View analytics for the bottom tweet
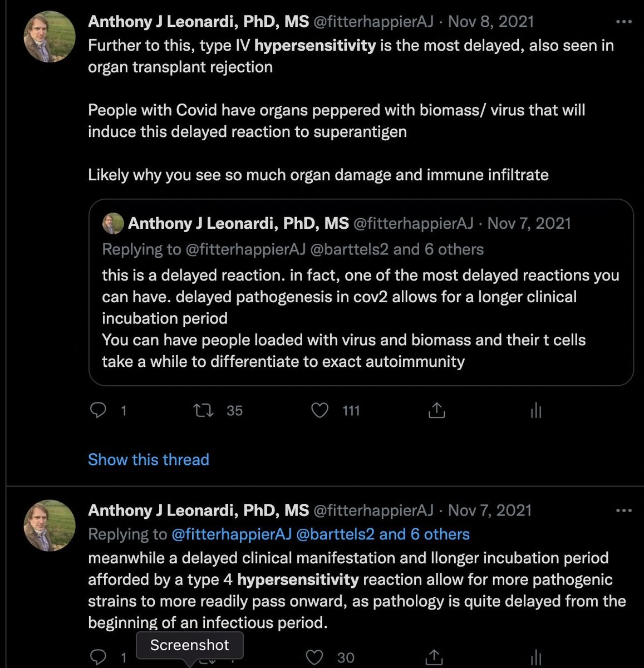The width and height of the screenshot is (644, 668). pos(535,657)
